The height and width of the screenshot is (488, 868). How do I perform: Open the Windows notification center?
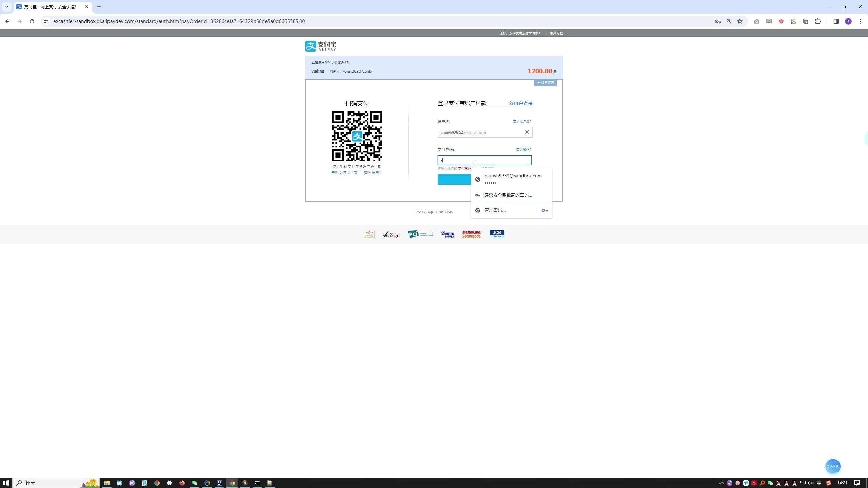tap(857, 483)
